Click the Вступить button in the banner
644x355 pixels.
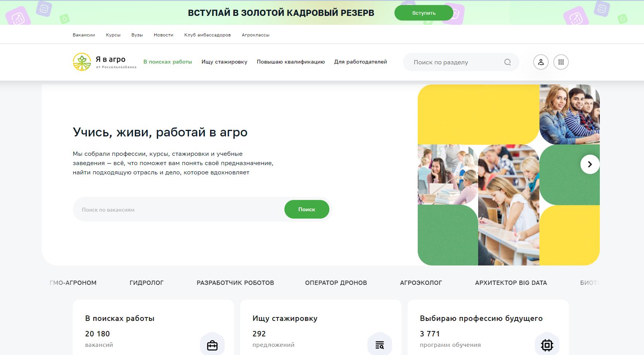[x=424, y=13]
